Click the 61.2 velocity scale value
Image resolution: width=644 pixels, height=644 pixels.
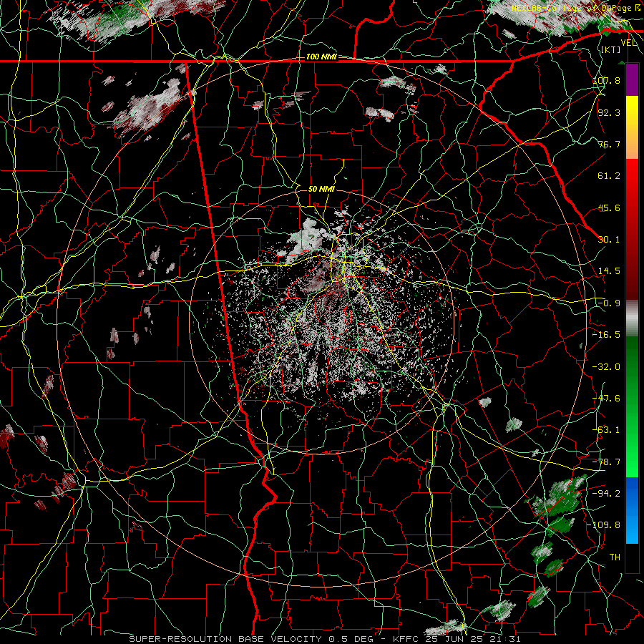[x=609, y=176]
